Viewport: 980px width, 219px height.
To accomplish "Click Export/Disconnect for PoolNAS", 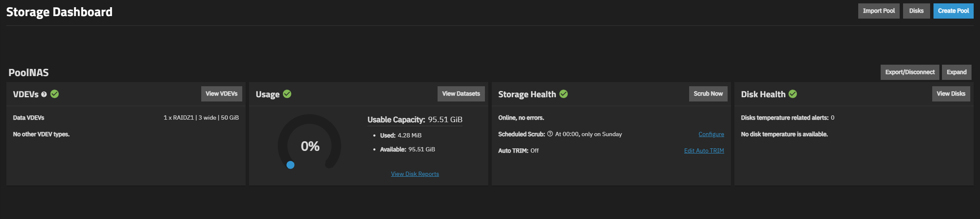I will click(909, 72).
